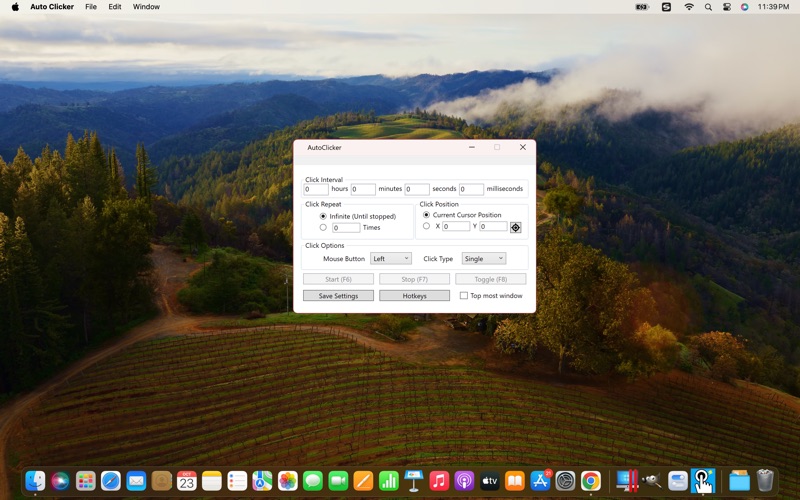The image size is (800, 500).
Task: Expand the Mouse Button dropdown
Action: tap(391, 259)
